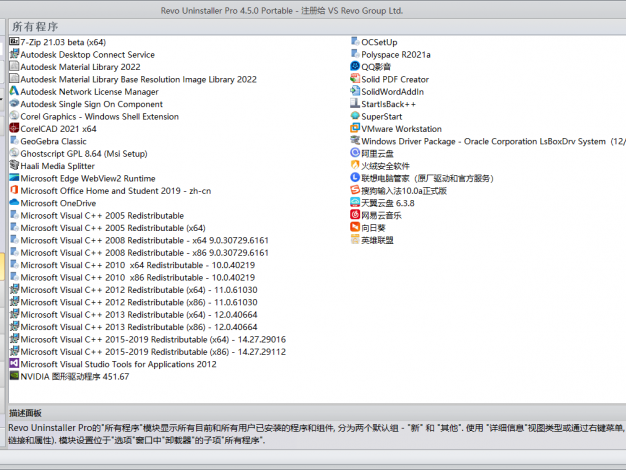Viewport: 626px width, 470px height.
Task: Click the 向日葵 orange icon
Action: point(355,227)
